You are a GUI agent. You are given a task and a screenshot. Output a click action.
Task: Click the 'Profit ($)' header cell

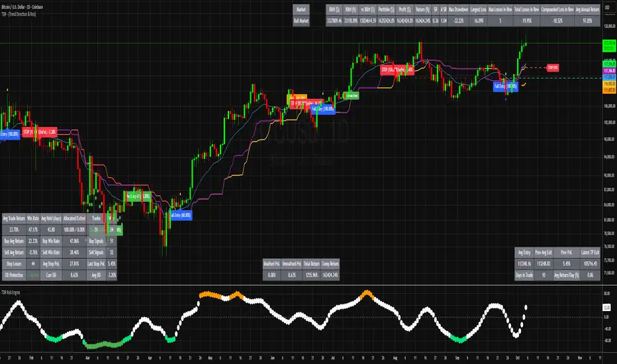(x=404, y=9)
